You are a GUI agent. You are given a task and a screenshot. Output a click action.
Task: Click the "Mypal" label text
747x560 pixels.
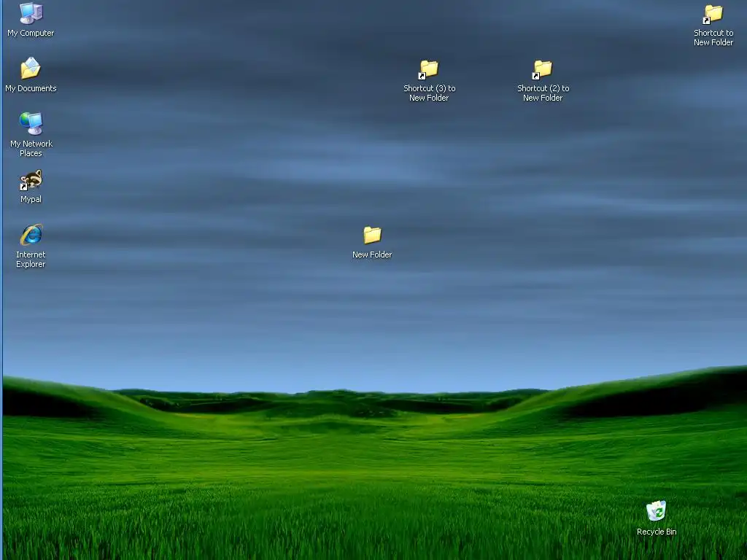(x=31, y=199)
